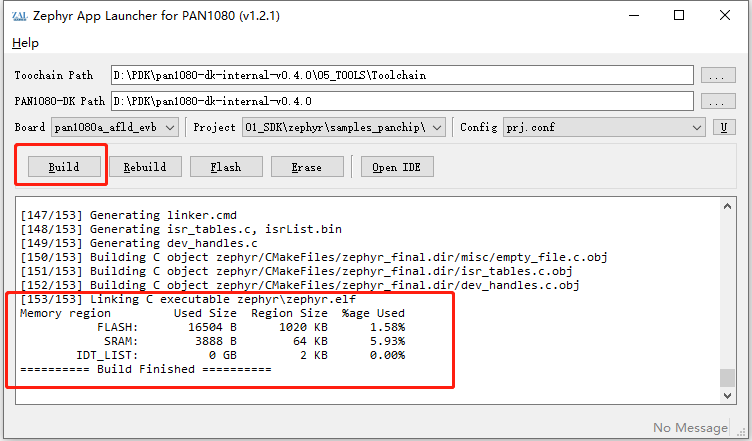Open the Board dropdown pan1080a_afld_evb
Image resolution: width=752 pixels, height=441 pixels.
coord(115,128)
